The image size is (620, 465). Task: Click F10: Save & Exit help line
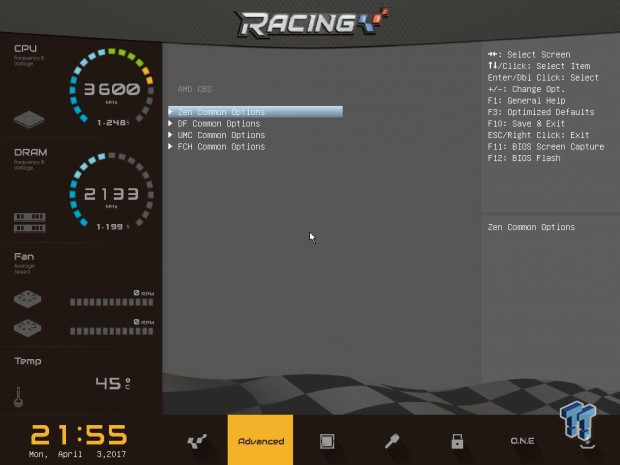[526, 123]
